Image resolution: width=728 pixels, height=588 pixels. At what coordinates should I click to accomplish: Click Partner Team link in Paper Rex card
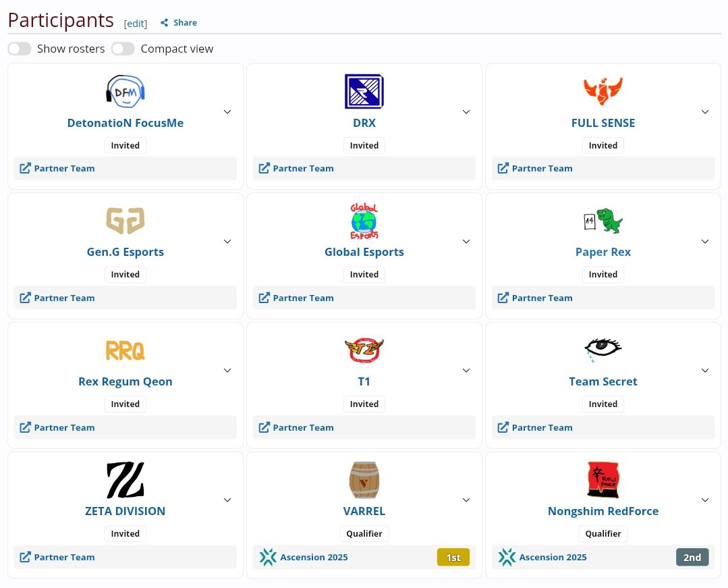(x=542, y=298)
